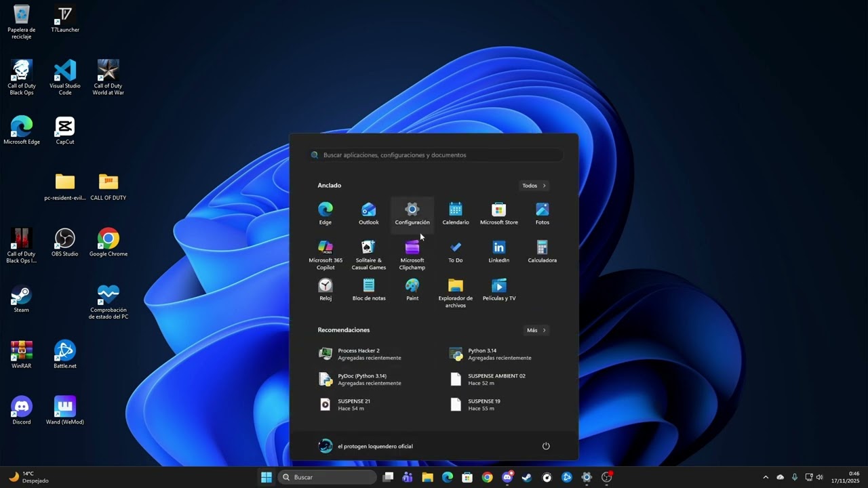The width and height of the screenshot is (868, 488).
Task: Select Microsoft Edge desktop shortcut
Action: pyautogui.click(x=22, y=130)
